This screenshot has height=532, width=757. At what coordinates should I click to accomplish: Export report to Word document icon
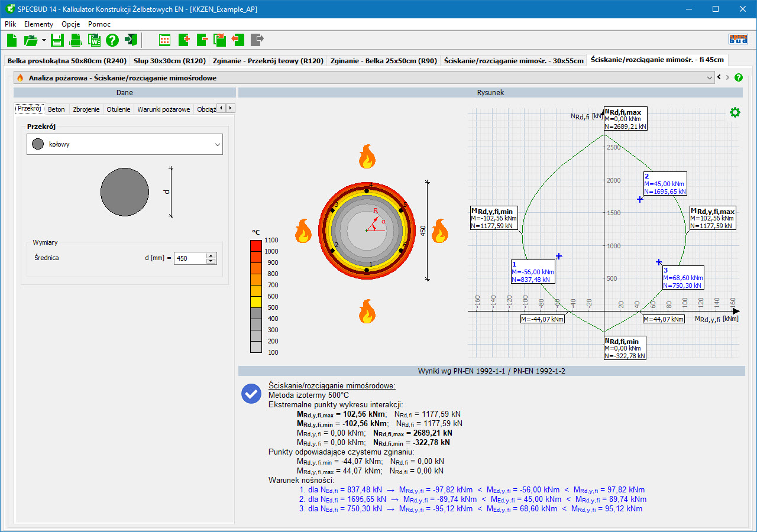[94, 40]
